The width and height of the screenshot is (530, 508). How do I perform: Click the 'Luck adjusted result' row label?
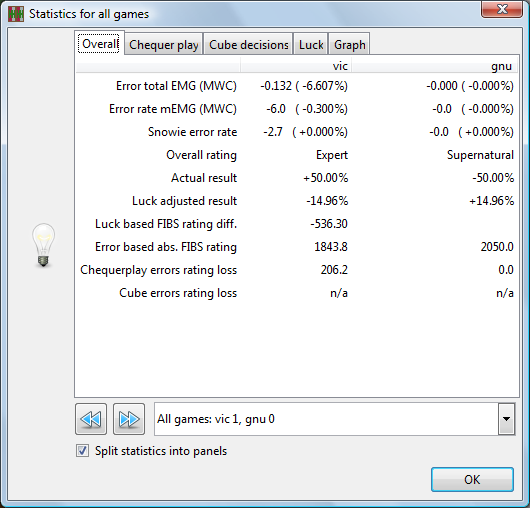tap(185, 201)
